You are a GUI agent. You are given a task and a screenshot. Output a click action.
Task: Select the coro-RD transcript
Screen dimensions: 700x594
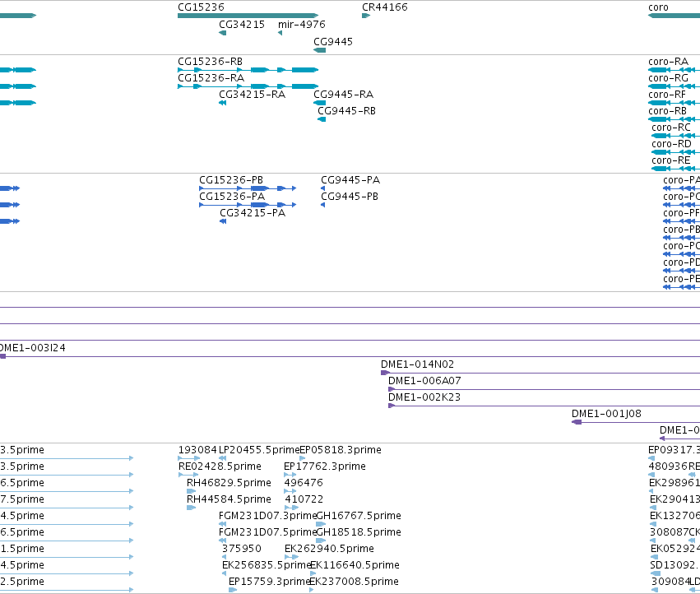click(676, 152)
